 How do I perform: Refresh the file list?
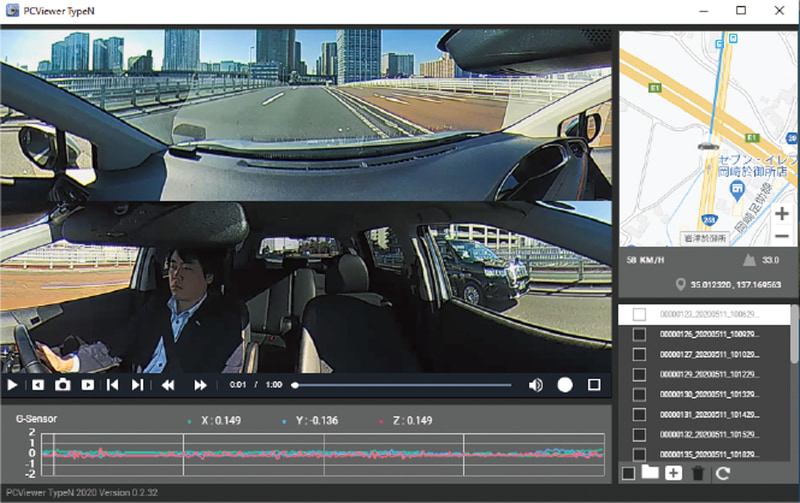click(722, 473)
